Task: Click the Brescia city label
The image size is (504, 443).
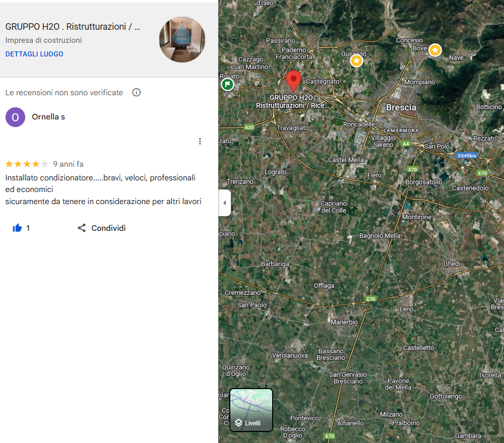Action: point(401,107)
